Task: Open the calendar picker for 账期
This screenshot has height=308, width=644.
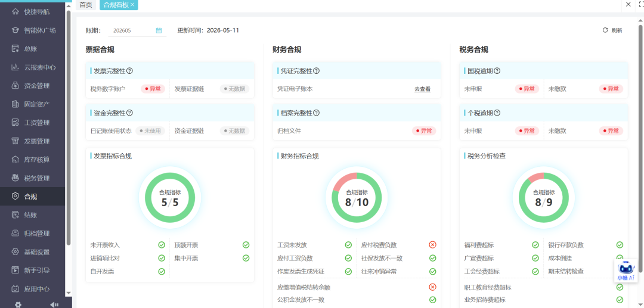Action: click(159, 30)
